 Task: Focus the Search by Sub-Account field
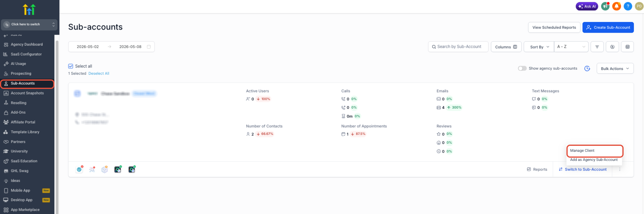pyautogui.click(x=458, y=47)
